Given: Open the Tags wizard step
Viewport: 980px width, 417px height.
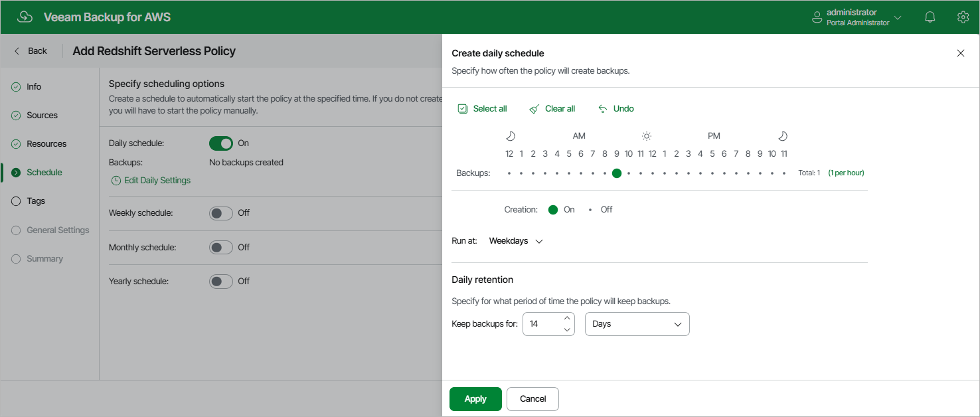Looking at the screenshot, I should (x=36, y=201).
